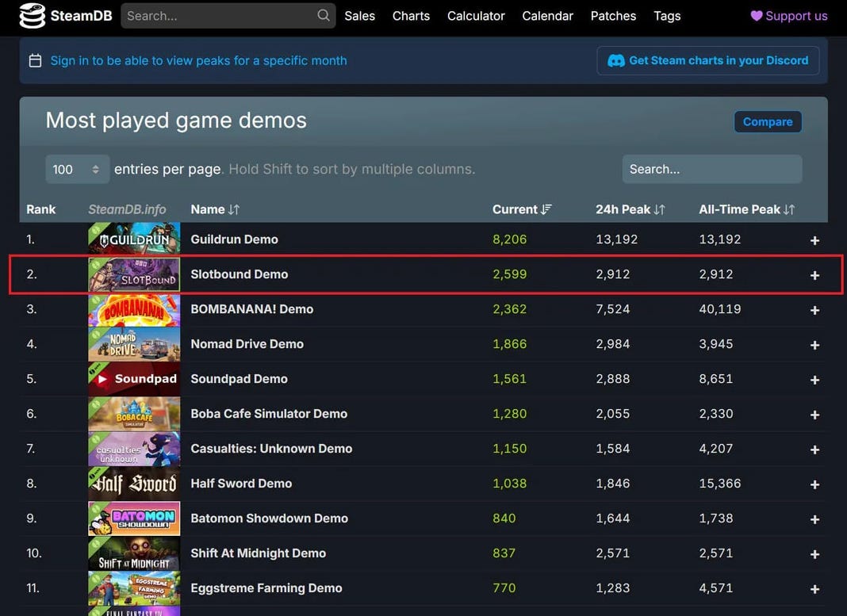Open Slotbound game thumbnail
847x616 pixels.
click(x=134, y=274)
